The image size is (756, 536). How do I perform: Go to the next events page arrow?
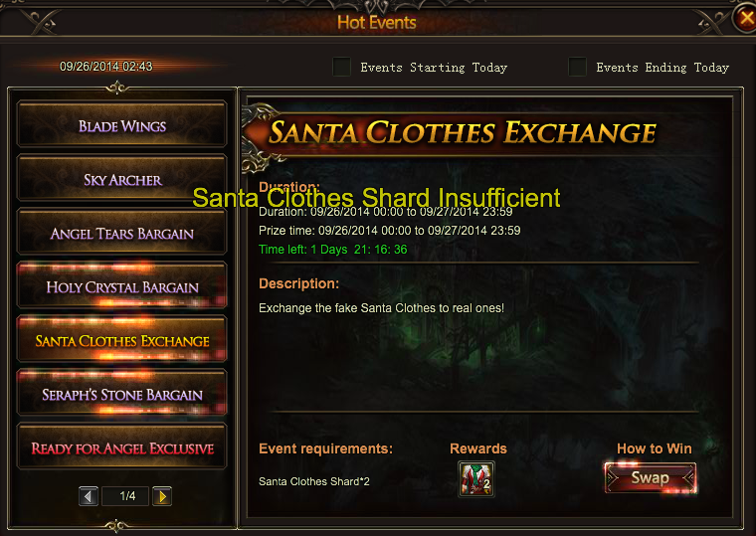[x=162, y=496]
